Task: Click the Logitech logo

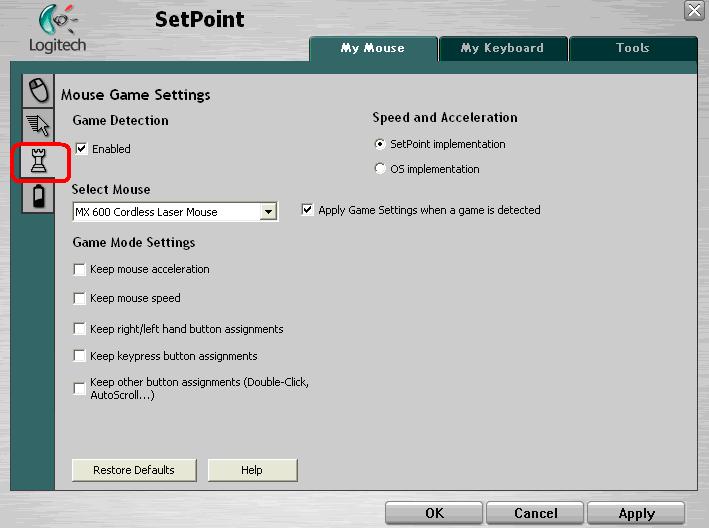Action: point(57,29)
